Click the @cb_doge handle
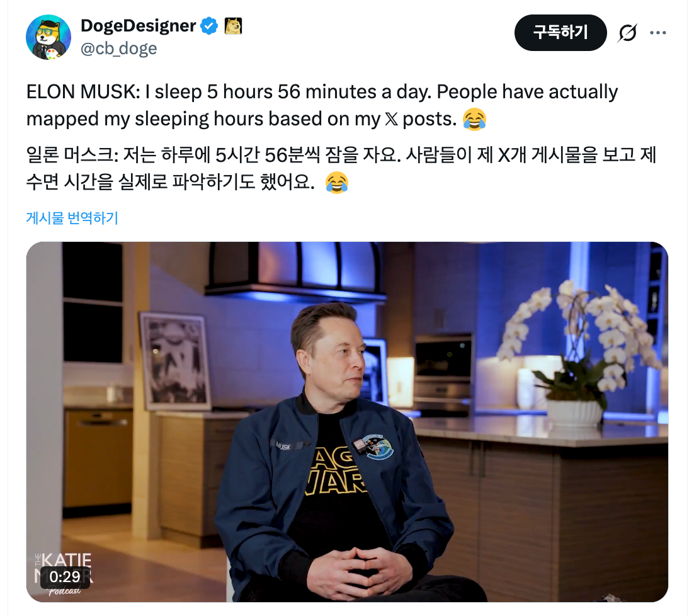 (x=118, y=48)
